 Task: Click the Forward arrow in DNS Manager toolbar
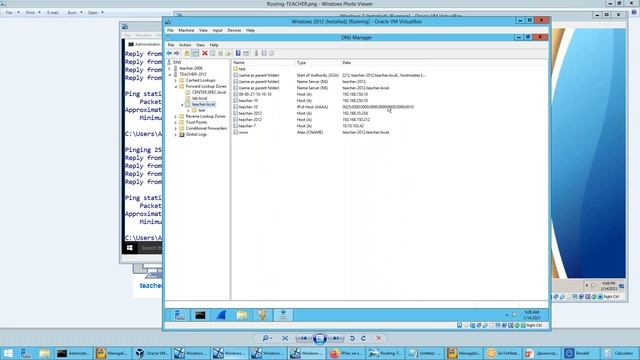176,53
